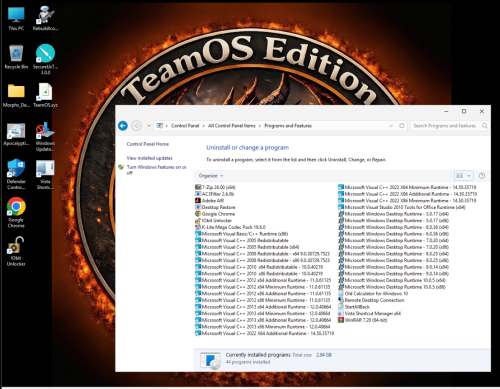
Task: Select Visual Studio 2010 Tools for Office Runtime
Action: coord(402,207)
